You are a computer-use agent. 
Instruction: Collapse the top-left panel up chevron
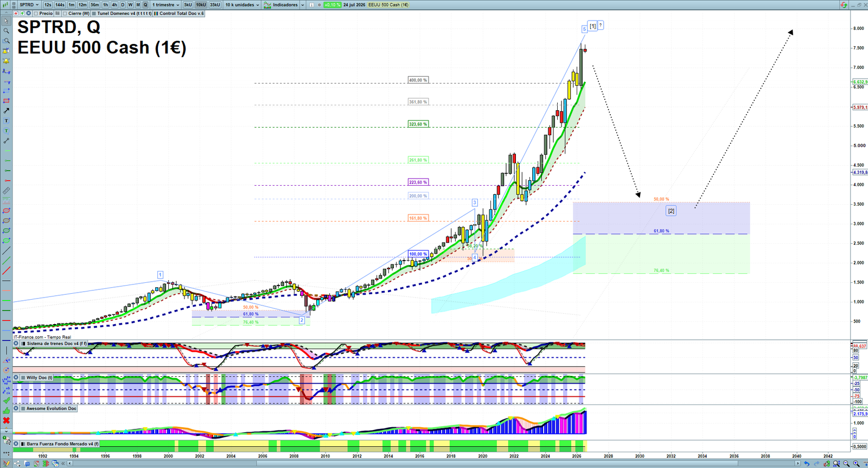pyautogui.click(x=6, y=14)
